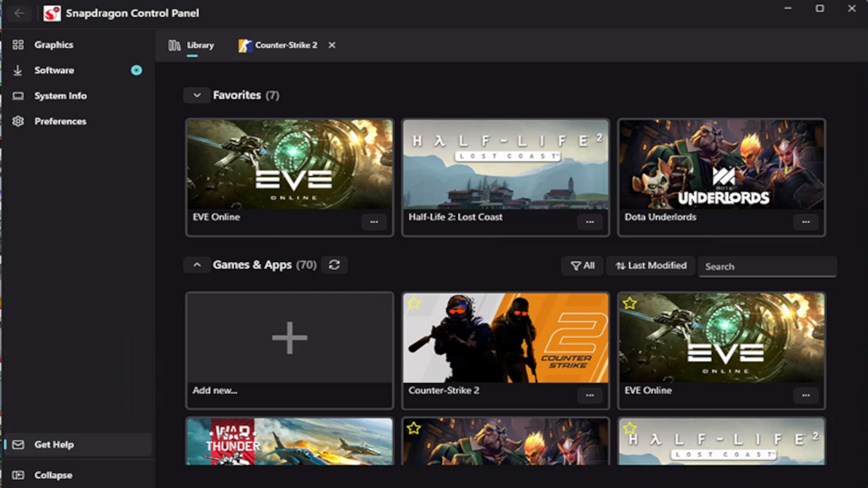The height and width of the screenshot is (488, 868).
Task: Collapse the Favorites section
Action: 197,95
